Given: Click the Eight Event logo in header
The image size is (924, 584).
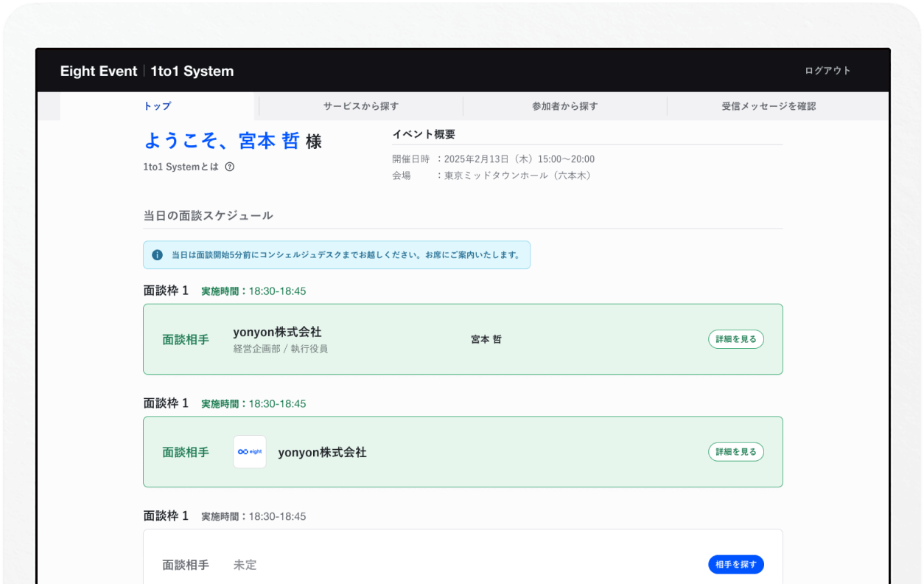Looking at the screenshot, I should coord(99,72).
